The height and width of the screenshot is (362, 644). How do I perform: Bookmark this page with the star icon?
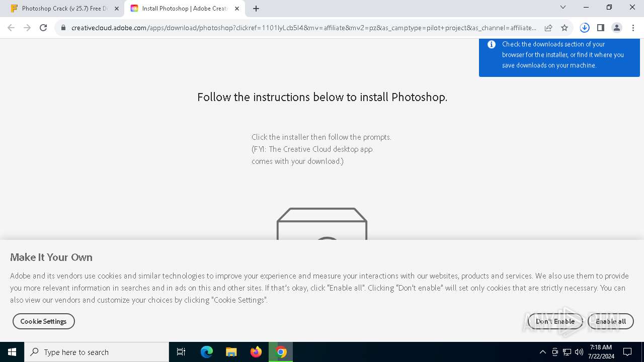[565, 28]
